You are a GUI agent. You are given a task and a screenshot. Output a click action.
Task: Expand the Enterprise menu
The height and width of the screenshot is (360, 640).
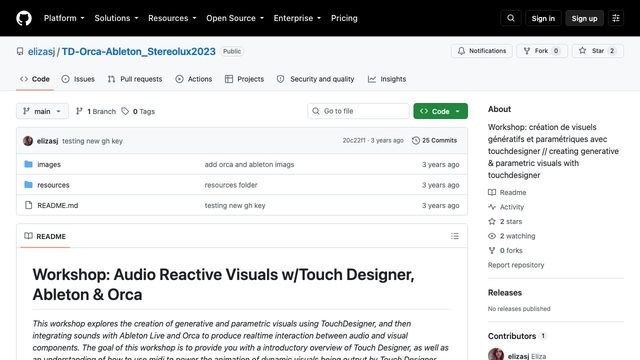297,18
